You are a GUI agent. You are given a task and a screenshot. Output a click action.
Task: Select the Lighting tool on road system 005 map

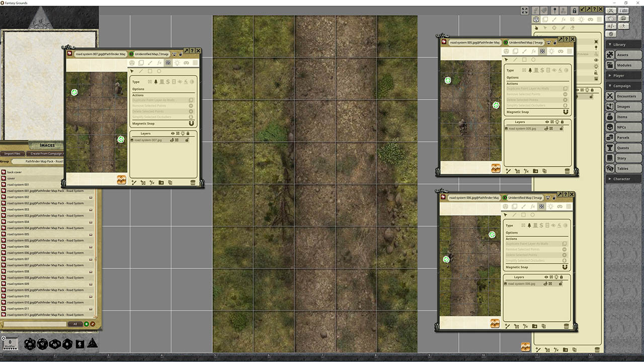pyautogui.click(x=551, y=51)
